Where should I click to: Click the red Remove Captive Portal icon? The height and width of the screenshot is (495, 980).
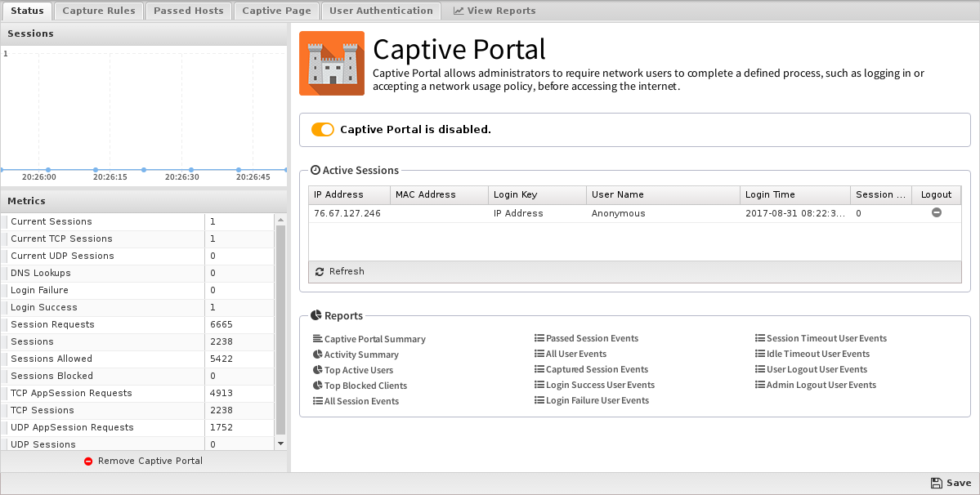coord(88,462)
